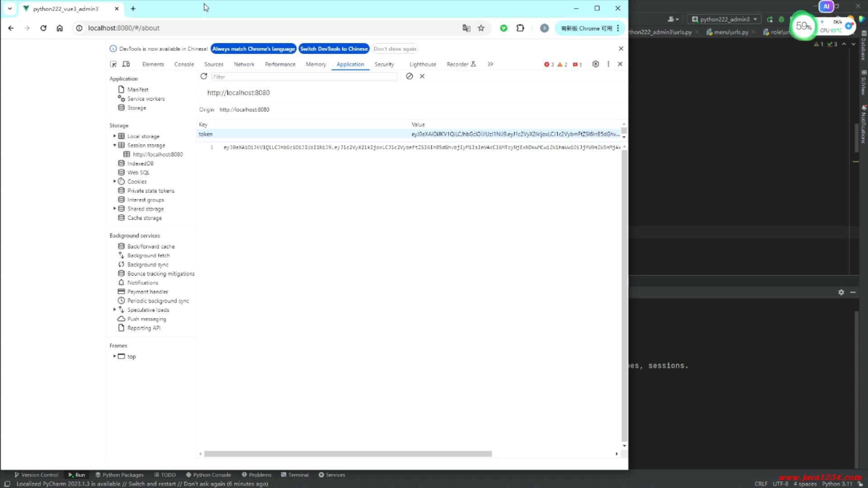Click the green shield extension icon
Viewport: 868px width, 488px height.
pos(504,28)
